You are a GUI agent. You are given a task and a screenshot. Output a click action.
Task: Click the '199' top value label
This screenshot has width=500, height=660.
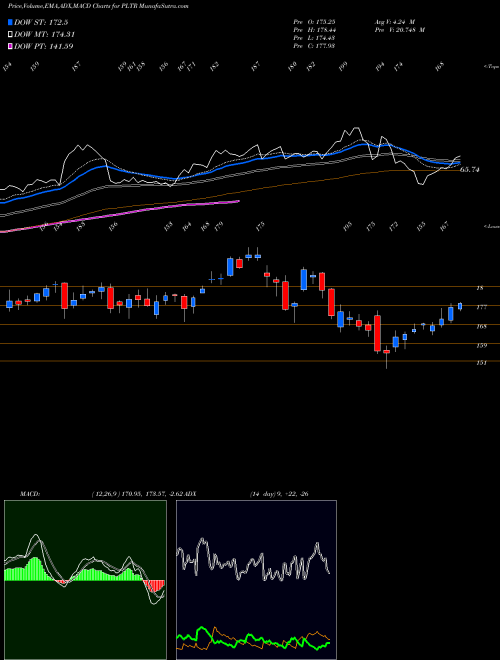point(343,66)
